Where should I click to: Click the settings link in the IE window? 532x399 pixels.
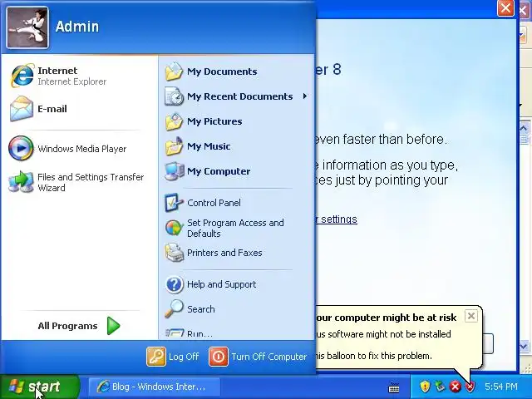[x=337, y=219]
